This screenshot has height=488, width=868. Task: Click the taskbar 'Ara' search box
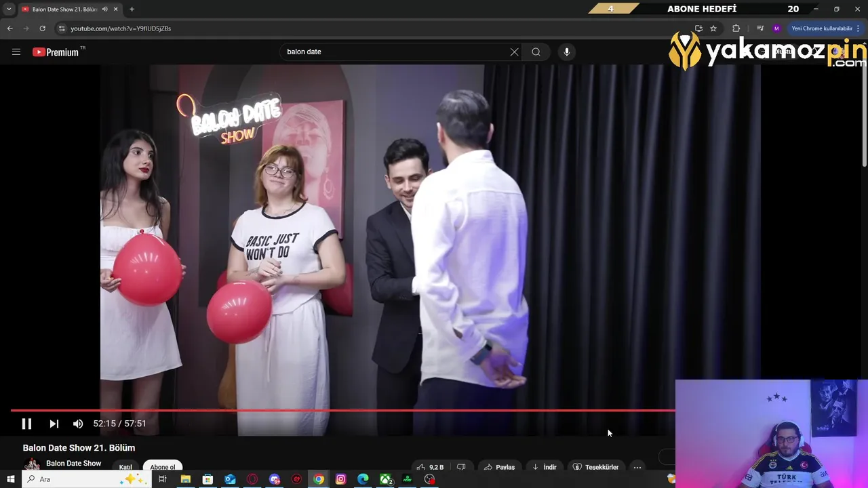click(86, 479)
